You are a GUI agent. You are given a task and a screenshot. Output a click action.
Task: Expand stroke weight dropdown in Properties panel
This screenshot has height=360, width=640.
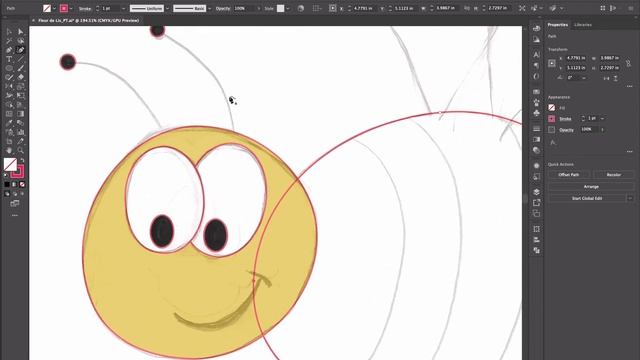tap(602, 118)
